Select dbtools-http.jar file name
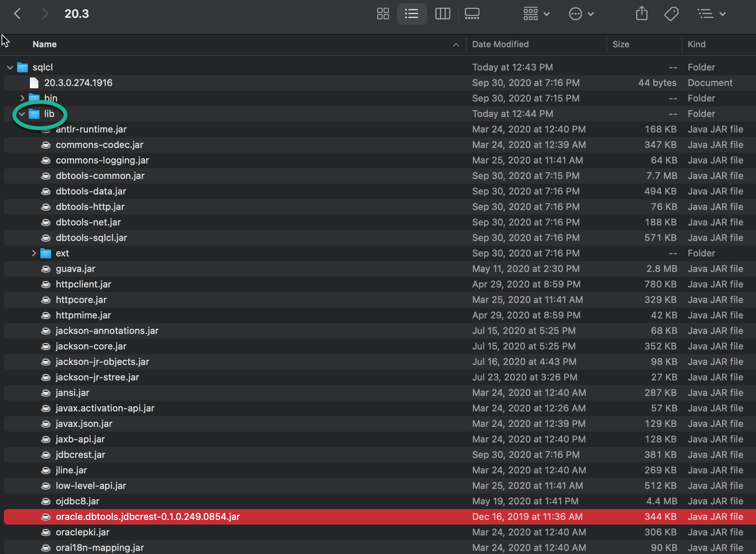Screen dimensions: 756x554 [x=90, y=207]
